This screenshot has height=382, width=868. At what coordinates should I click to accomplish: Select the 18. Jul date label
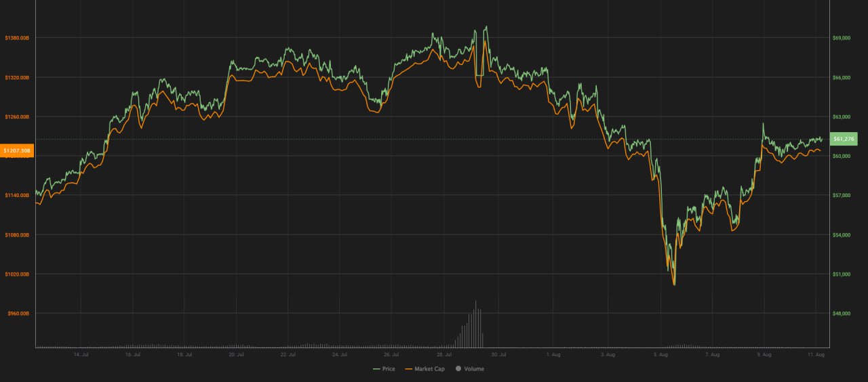184,354
